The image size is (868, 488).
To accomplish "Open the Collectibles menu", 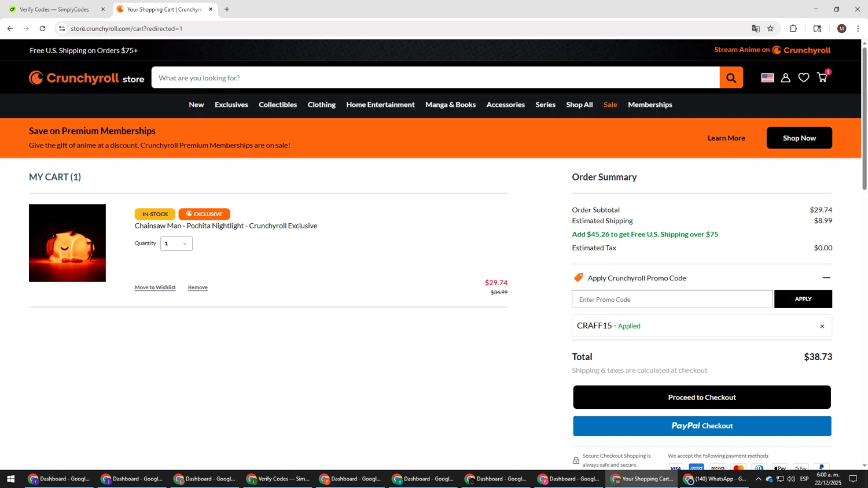I will [x=278, y=105].
